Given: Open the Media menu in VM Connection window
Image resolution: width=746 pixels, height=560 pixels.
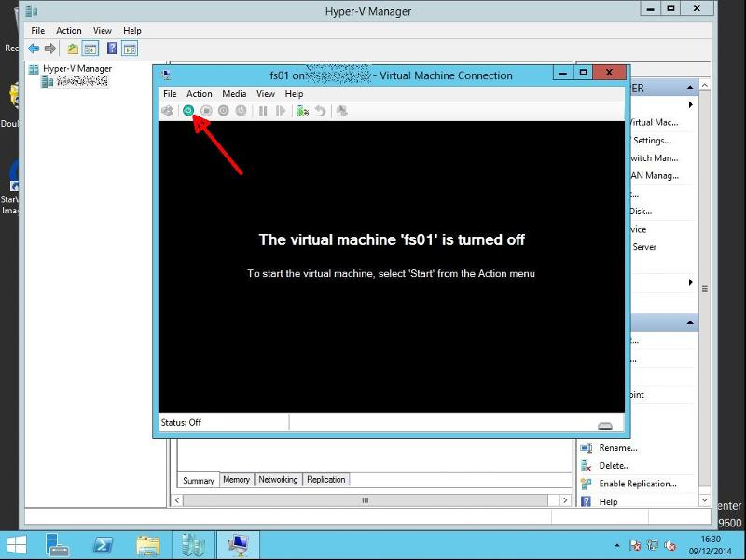Looking at the screenshot, I should (234, 94).
